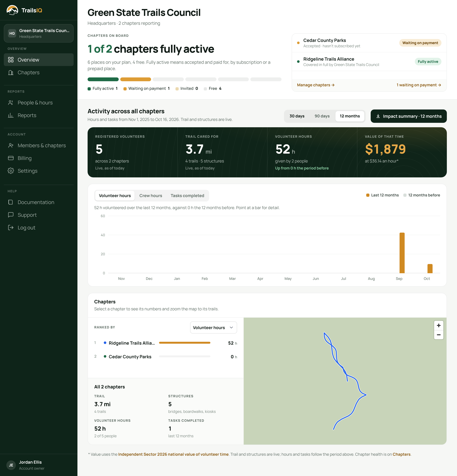Click the Members & chapters person-plus icon
The height and width of the screenshot is (476, 457).
[x=11, y=145]
